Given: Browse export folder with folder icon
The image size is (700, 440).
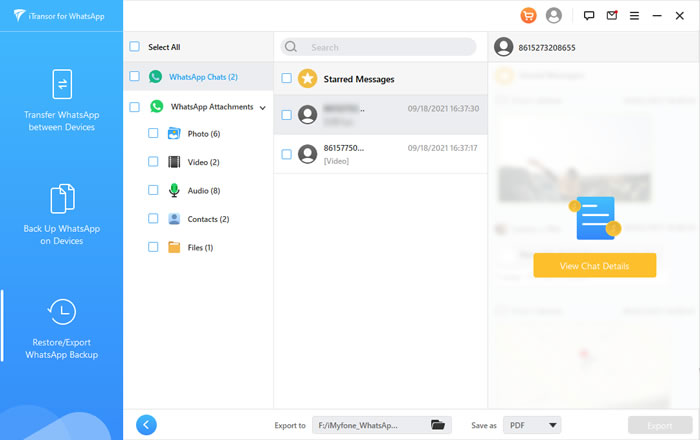Looking at the screenshot, I should pyautogui.click(x=438, y=425).
